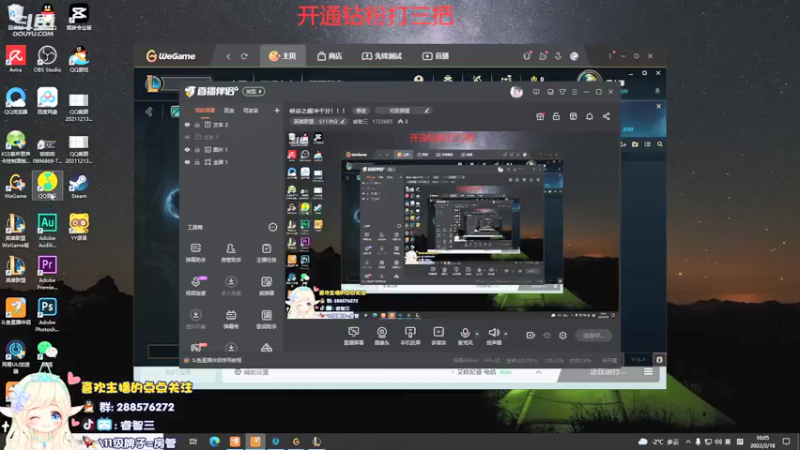Viewport: 800px width, 450px height.
Task: Open OBS Studio desktop shortcut
Action: coord(47,59)
